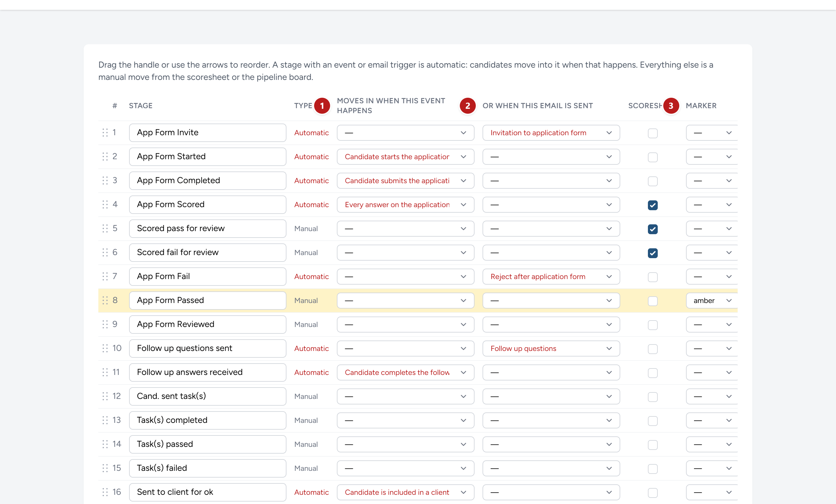
Task: Check scoresheet box for App Form Invite
Action: click(653, 133)
